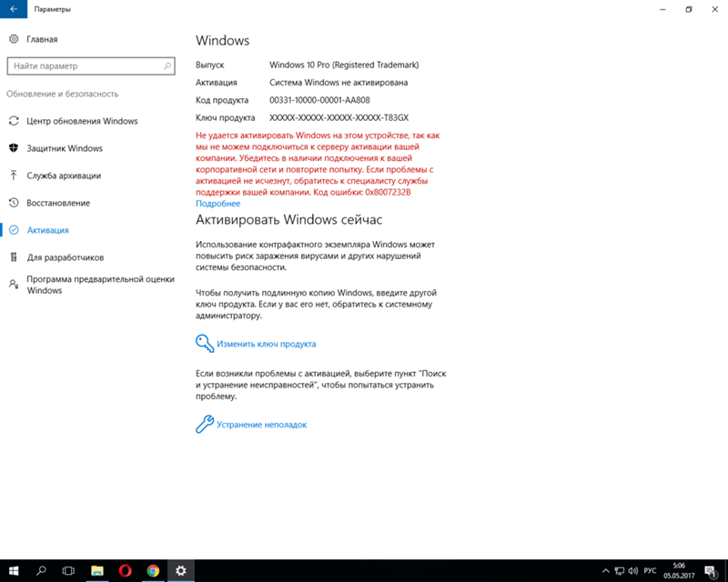Launch Google Chrome from the taskbar

(x=153, y=570)
